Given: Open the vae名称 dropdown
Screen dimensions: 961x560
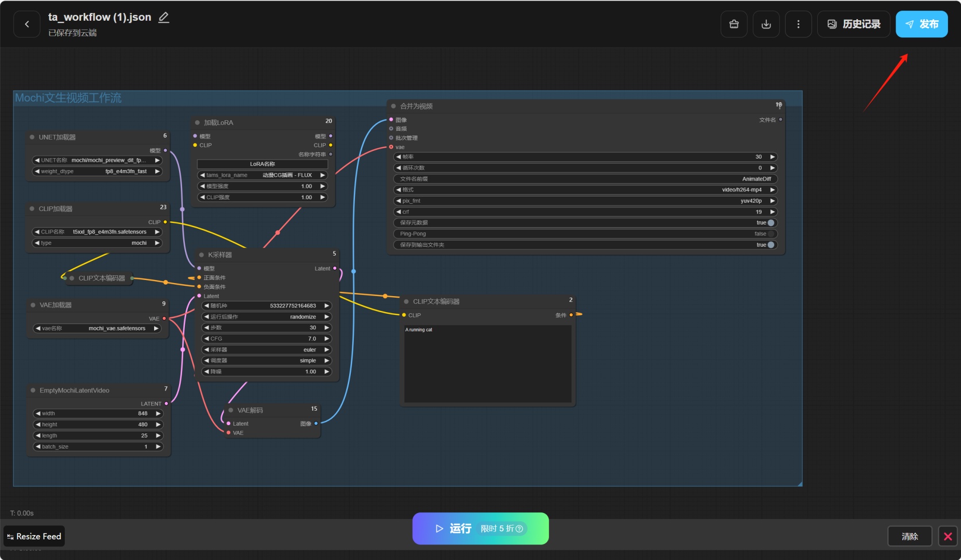Looking at the screenshot, I should [97, 328].
